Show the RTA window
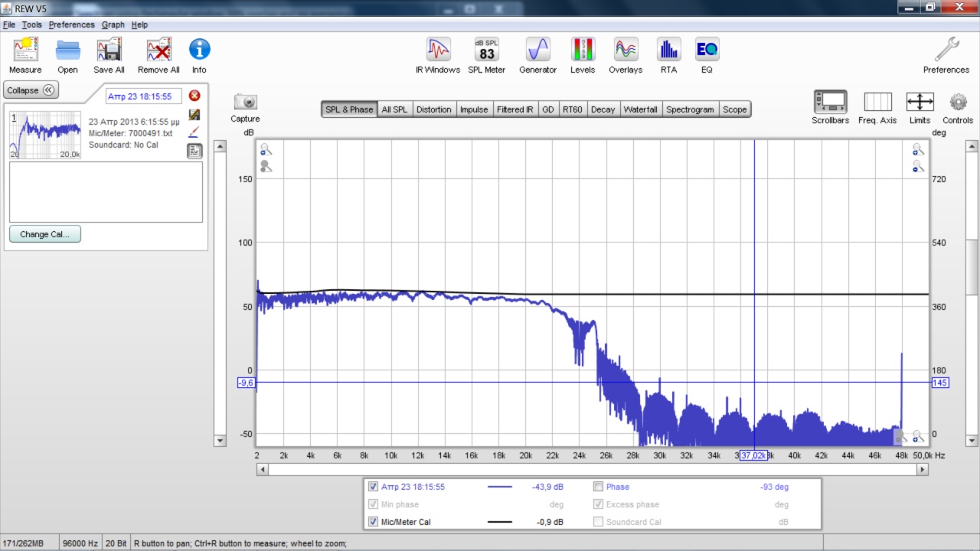This screenshot has width=980, height=551. 668,51
